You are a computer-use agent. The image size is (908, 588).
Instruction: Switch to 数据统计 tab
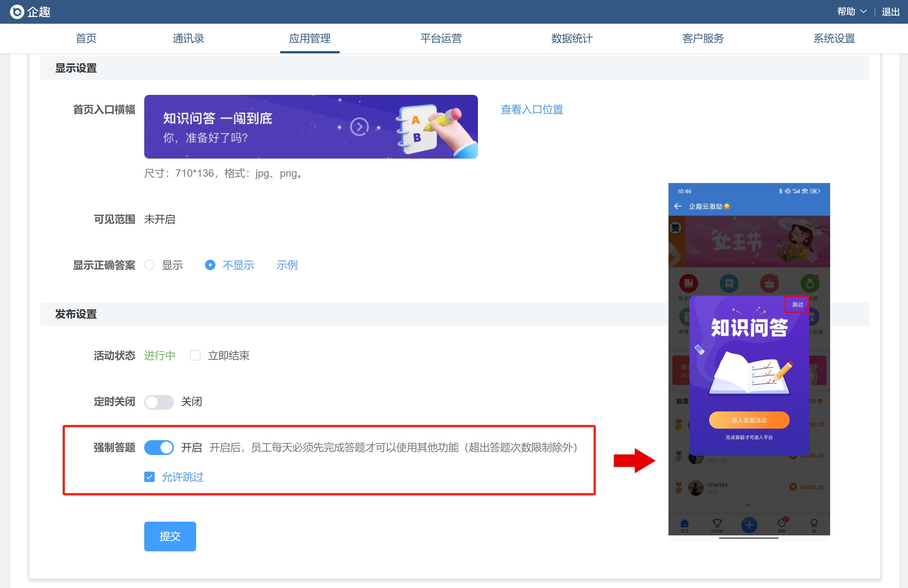[x=571, y=39]
